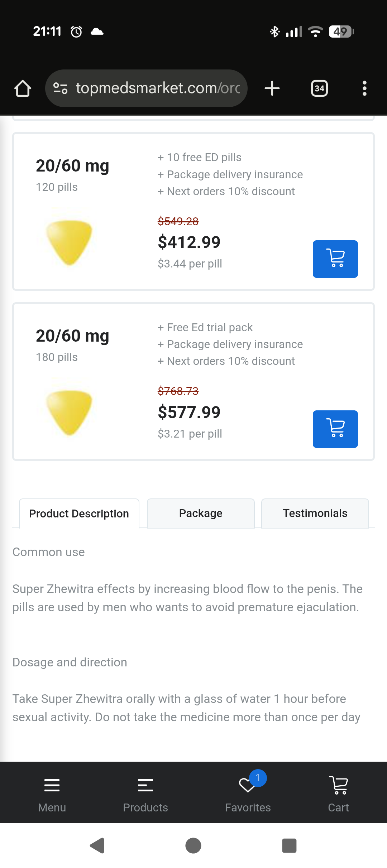Open tab switcher showing 34 tabs
Image resolution: width=387 pixels, height=868 pixels.
coord(319,88)
